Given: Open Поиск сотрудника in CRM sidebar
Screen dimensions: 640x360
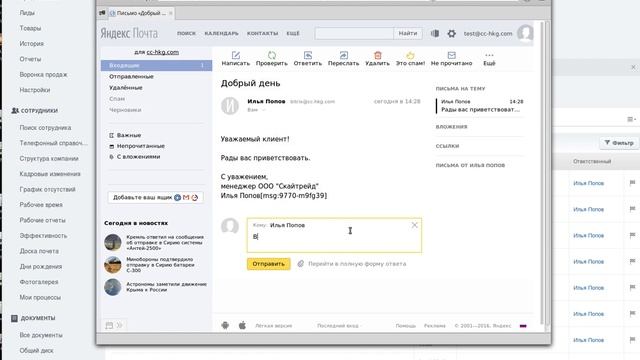Looking at the screenshot, I should tap(45, 128).
